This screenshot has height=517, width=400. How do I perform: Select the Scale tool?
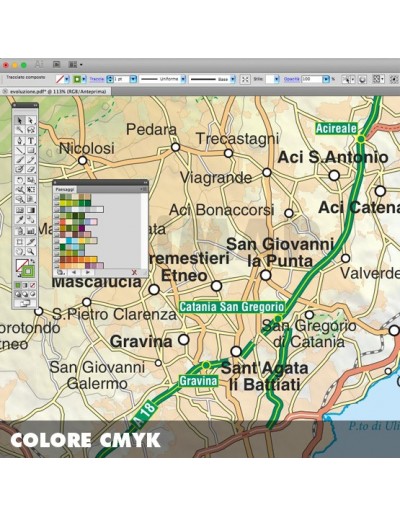(x=31, y=180)
